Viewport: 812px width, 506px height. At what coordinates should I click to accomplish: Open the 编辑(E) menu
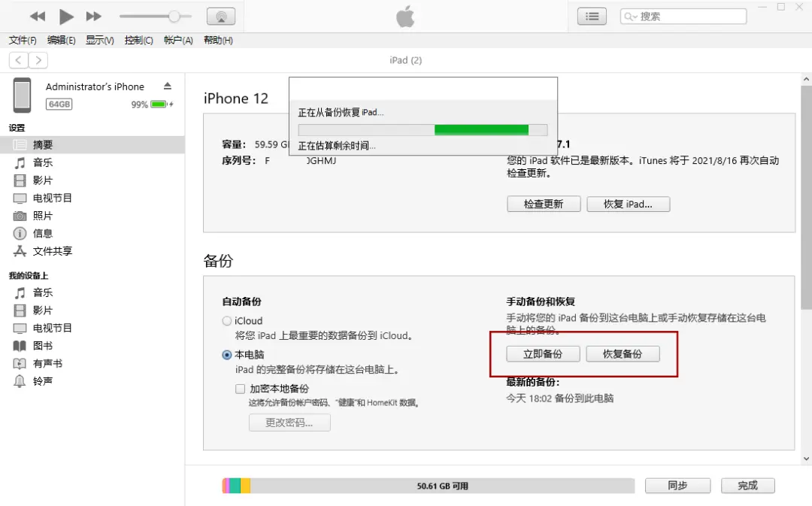(x=61, y=41)
